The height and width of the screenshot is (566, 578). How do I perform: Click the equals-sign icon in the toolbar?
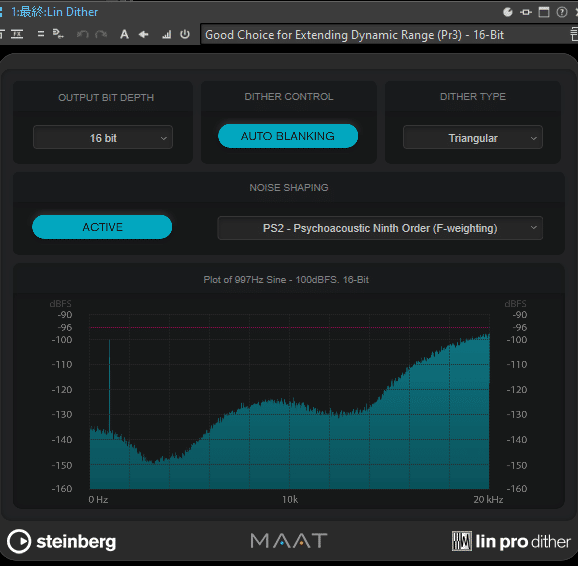pyautogui.click(x=41, y=34)
